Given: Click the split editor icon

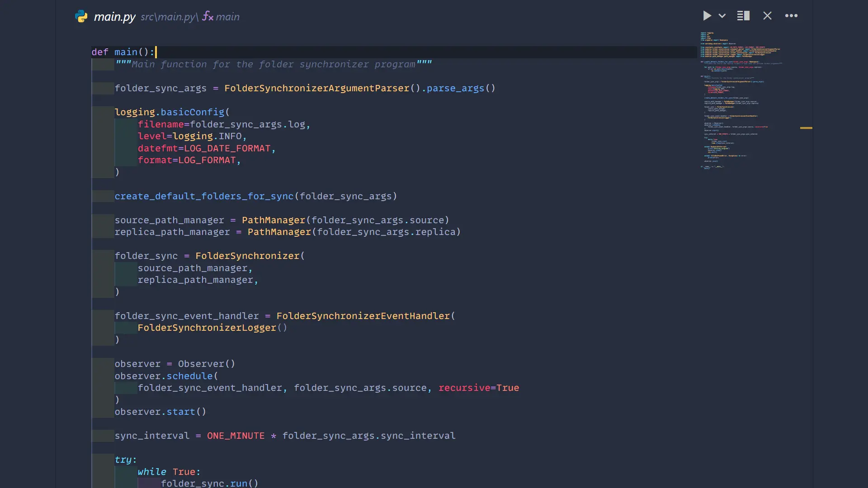Looking at the screenshot, I should [743, 16].
